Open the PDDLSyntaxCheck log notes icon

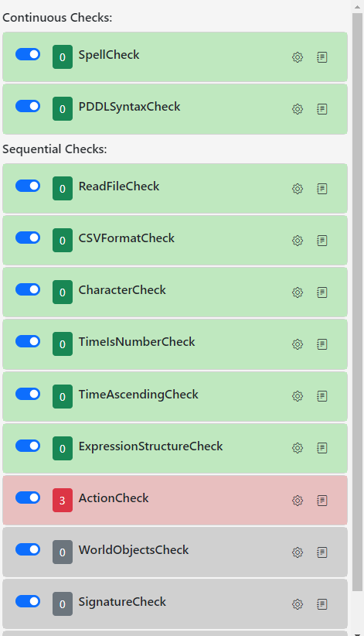pos(321,109)
